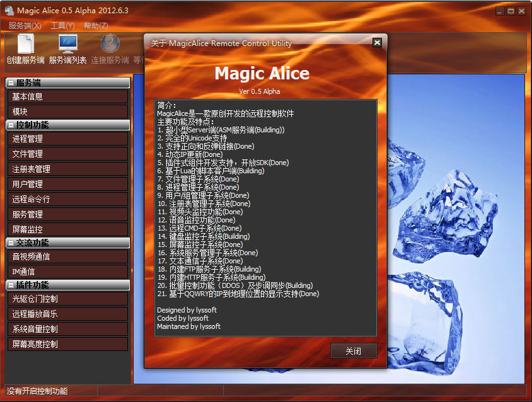Click line 9. 用户/组管理子系统(Done)
The height and width of the screenshot is (402, 532).
203,195
